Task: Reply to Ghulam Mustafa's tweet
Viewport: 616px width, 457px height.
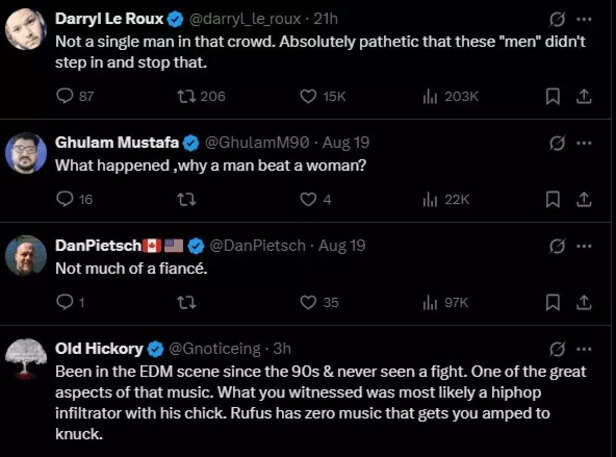Action: [x=64, y=199]
